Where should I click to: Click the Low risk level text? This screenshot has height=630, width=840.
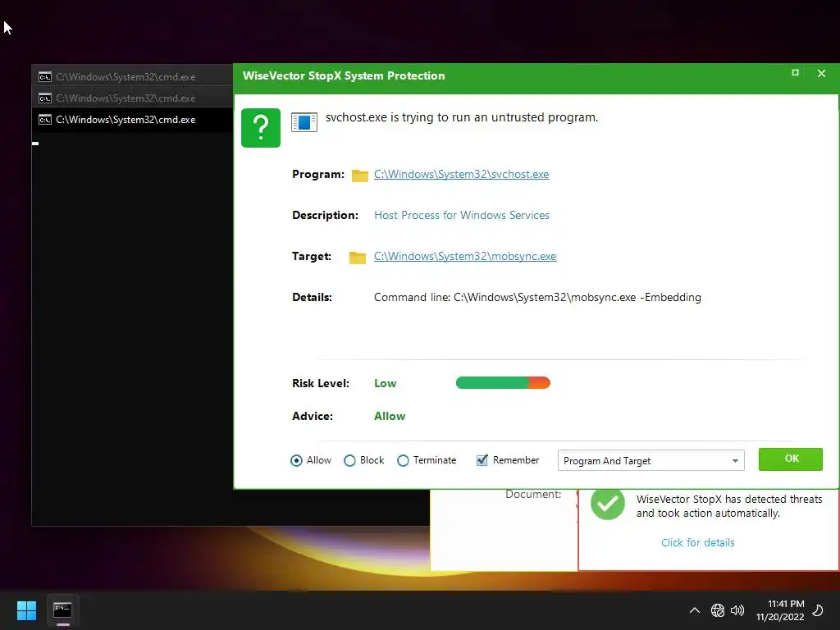386,384
